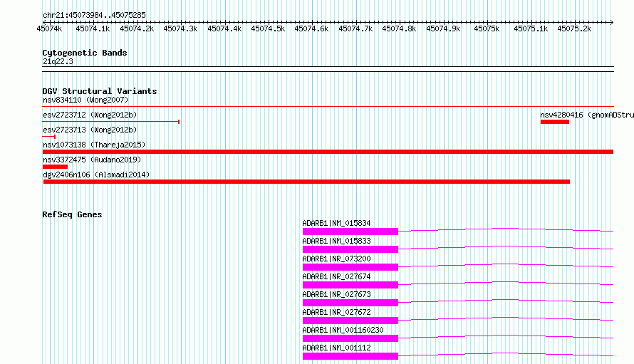The width and height of the screenshot is (634, 364).
Task: Click the 45074.4k ruler tick label
Action: tap(224, 28)
